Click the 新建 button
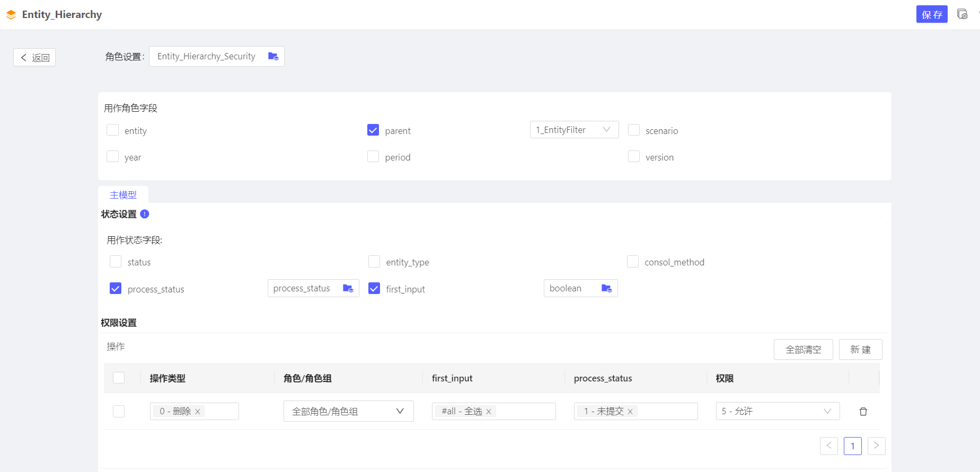This screenshot has height=472, width=980. tap(860, 350)
